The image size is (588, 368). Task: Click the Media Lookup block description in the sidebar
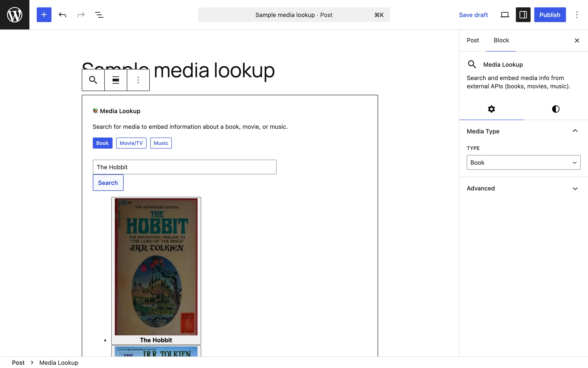[518, 82]
